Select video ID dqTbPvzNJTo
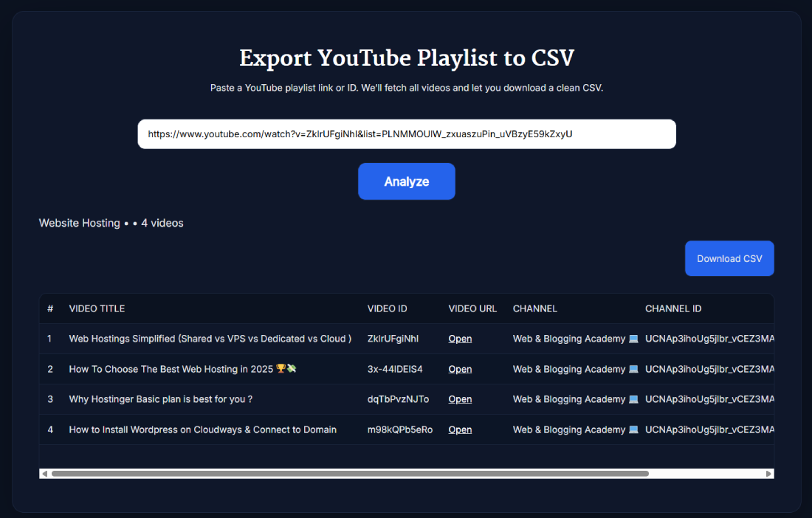Image resolution: width=812 pixels, height=518 pixels. (x=398, y=399)
